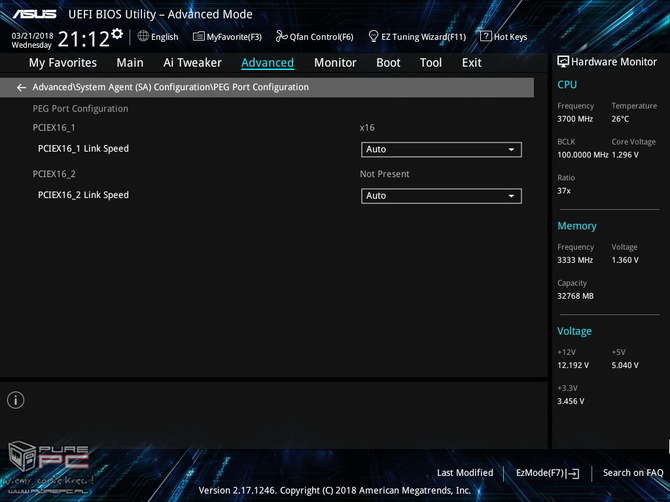
Task: Click the back arrow in breadcrumb bar
Action: (21, 88)
